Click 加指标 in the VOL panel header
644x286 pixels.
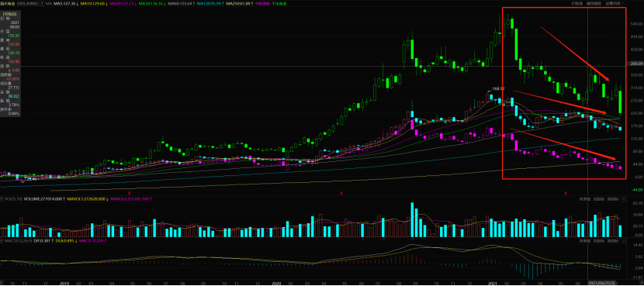599,199
